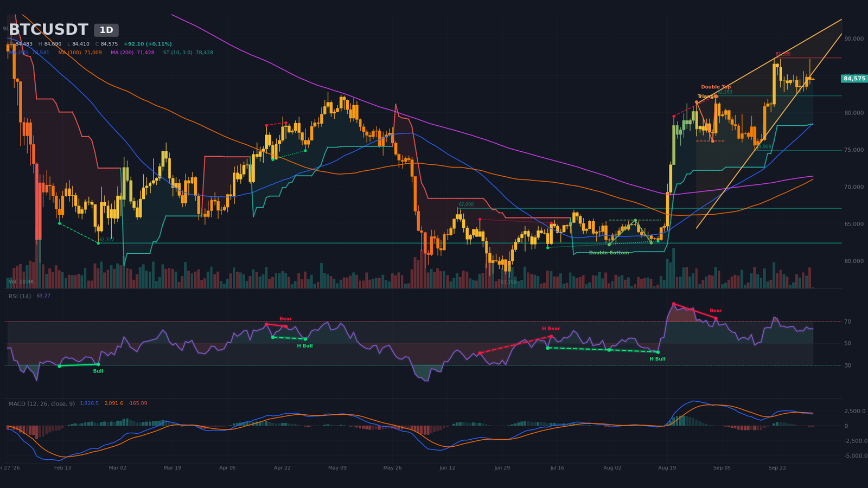
Task: Click the 82,283 level label
Action: coord(724,92)
